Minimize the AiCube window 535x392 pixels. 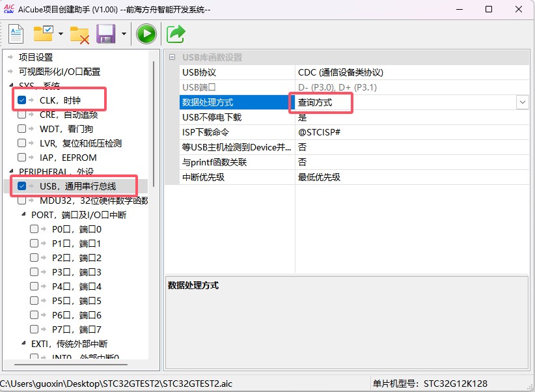click(x=460, y=9)
